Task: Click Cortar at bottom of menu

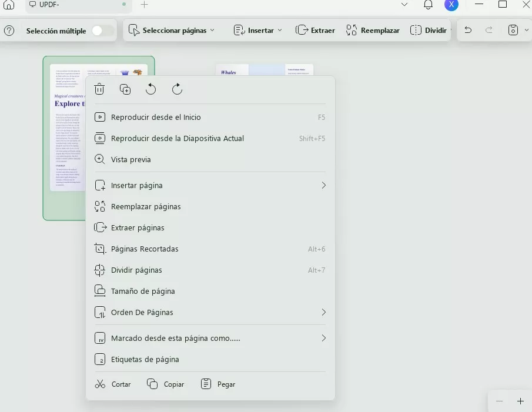Action: [x=113, y=384]
